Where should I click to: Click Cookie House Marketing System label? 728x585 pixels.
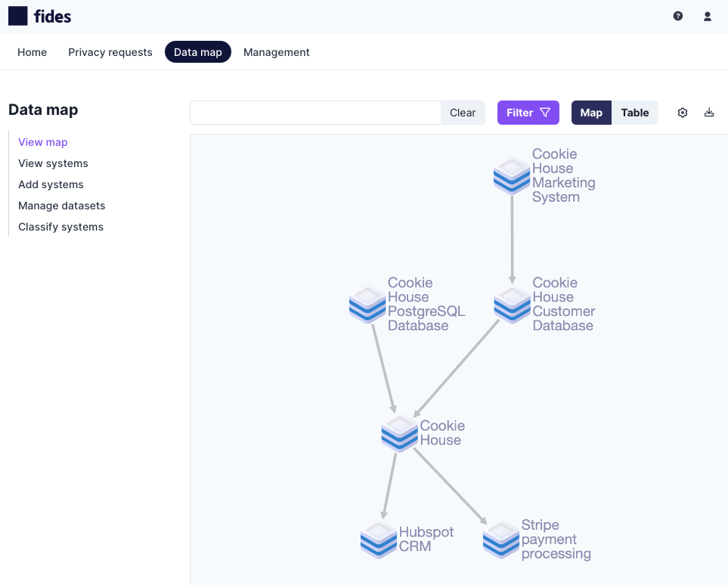[x=564, y=175]
